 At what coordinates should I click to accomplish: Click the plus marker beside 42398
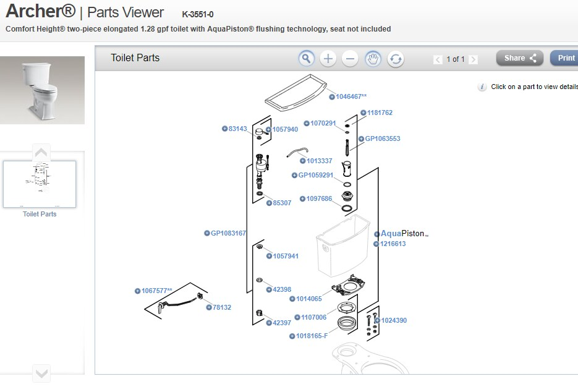pos(269,289)
